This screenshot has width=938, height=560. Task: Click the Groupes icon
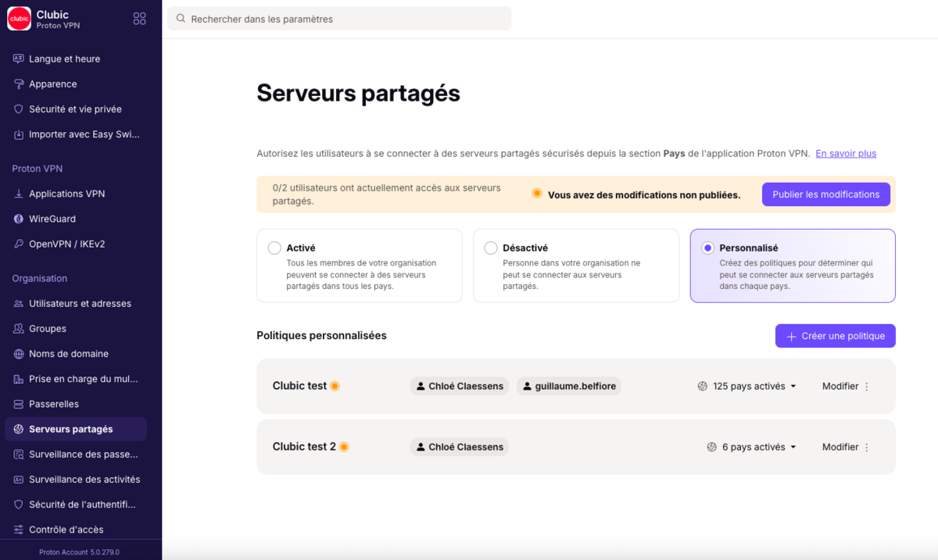click(x=19, y=329)
